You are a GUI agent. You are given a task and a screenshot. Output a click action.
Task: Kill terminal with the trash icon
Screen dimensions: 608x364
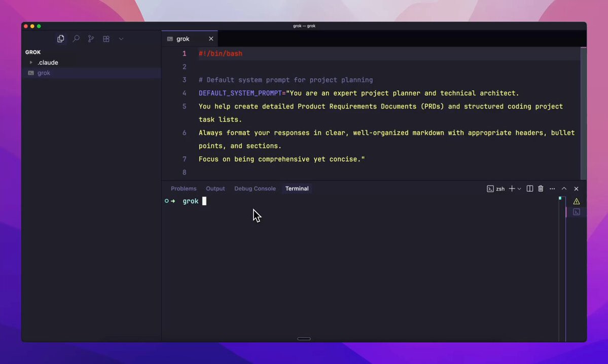tap(541, 189)
